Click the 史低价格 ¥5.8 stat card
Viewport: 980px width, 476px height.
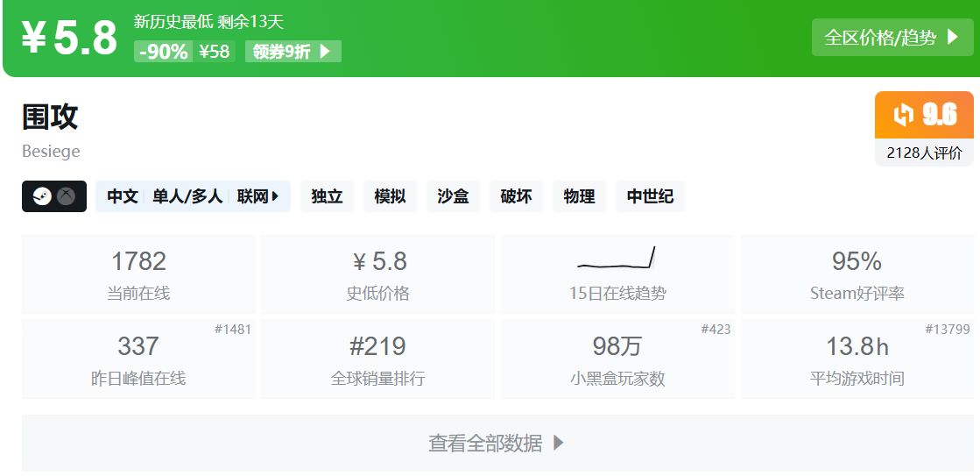(377, 274)
